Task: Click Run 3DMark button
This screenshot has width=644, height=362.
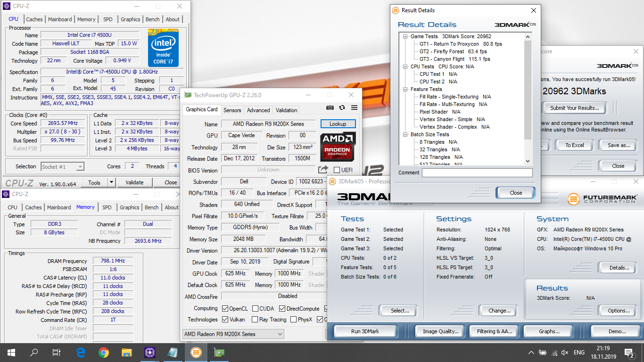Action: (x=365, y=331)
